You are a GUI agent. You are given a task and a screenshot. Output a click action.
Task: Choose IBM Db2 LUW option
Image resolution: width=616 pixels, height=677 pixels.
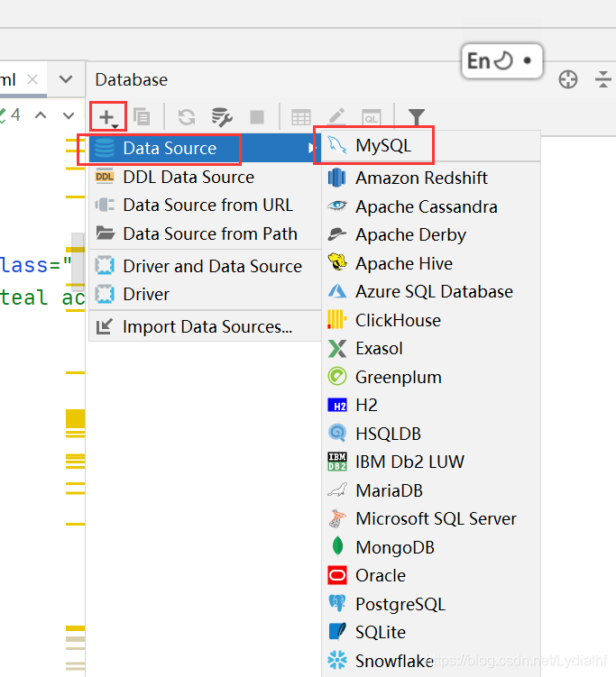point(431,462)
